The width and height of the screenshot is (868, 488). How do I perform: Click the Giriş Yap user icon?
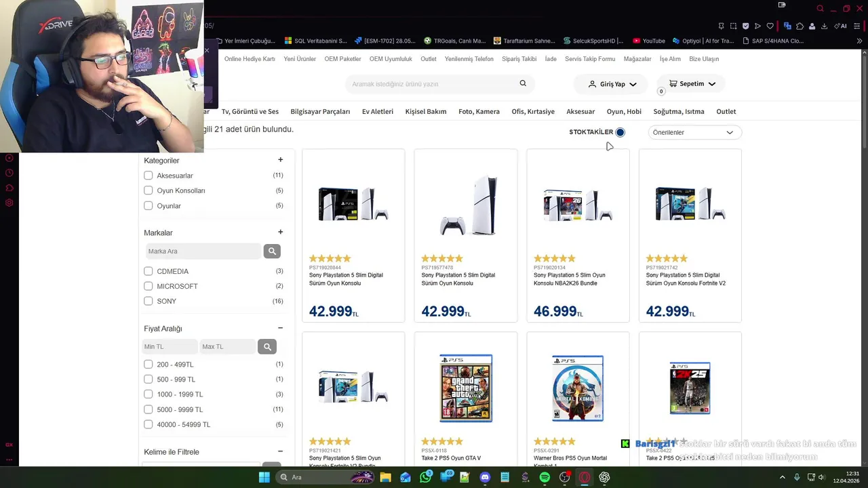pyautogui.click(x=592, y=84)
